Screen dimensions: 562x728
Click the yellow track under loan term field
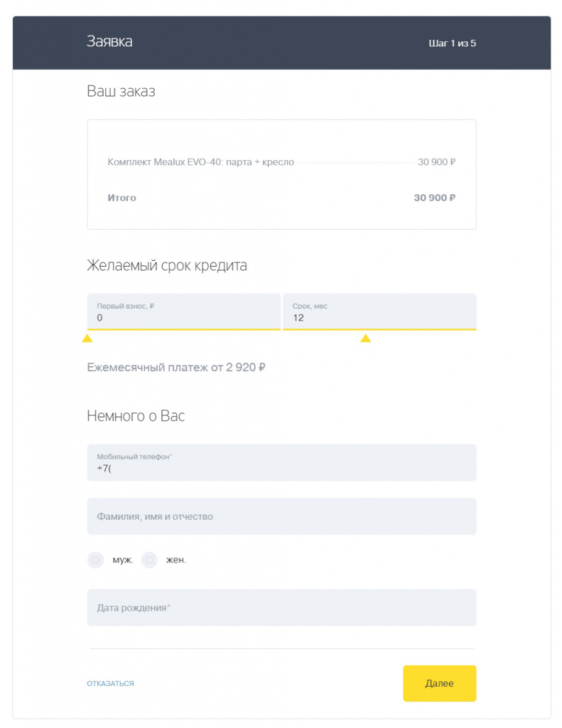pyautogui.click(x=379, y=330)
